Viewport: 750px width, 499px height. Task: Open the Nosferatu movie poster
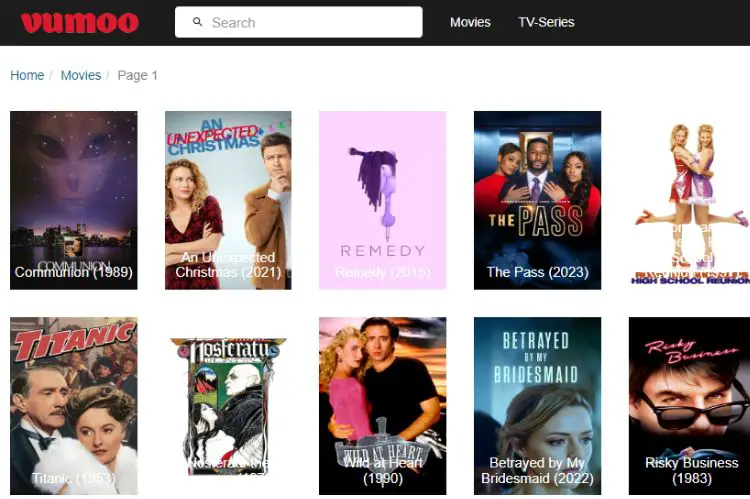228,406
